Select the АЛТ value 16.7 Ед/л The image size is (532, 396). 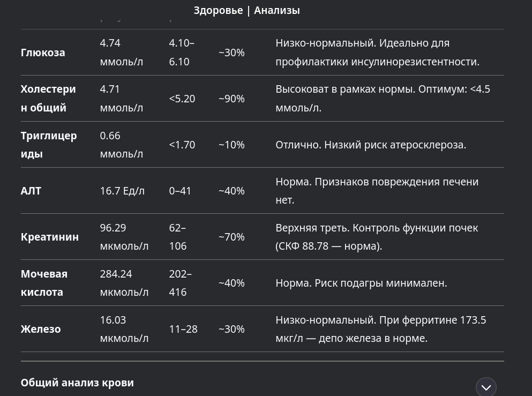pyautogui.click(x=122, y=191)
